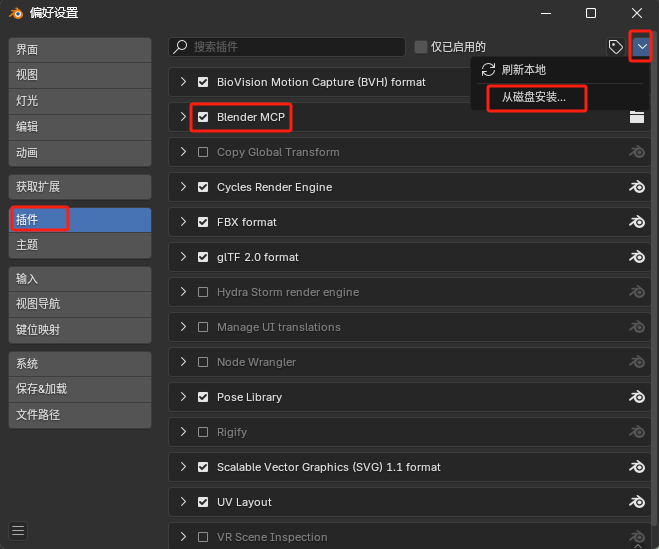
Task: Click Blender icon on Node Wrangler row
Action: (x=637, y=362)
